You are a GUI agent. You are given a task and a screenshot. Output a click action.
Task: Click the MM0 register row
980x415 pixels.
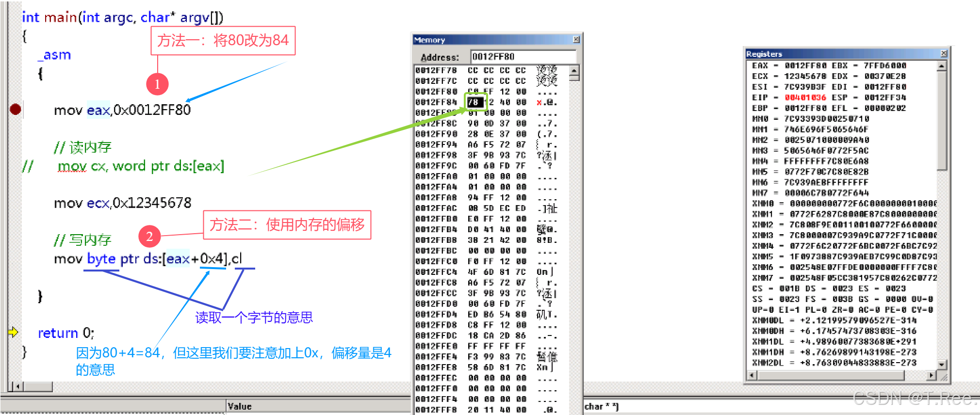[x=810, y=119]
